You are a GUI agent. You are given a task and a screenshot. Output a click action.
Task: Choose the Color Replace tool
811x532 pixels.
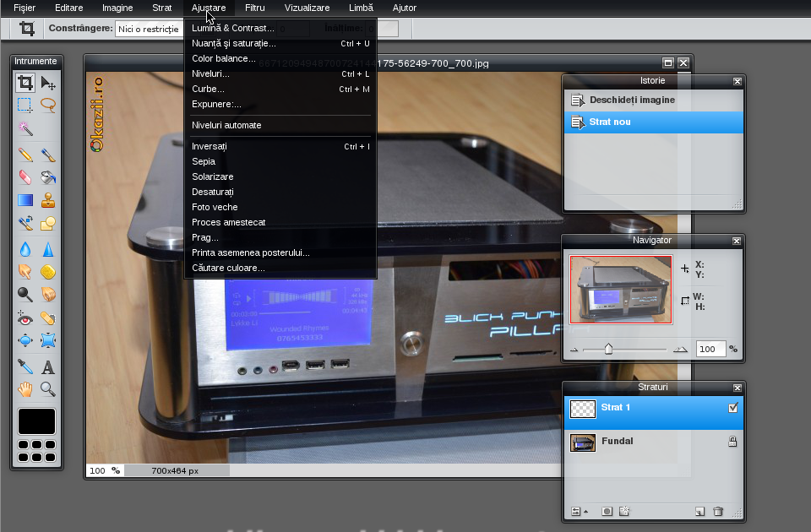pyautogui.click(x=24, y=223)
